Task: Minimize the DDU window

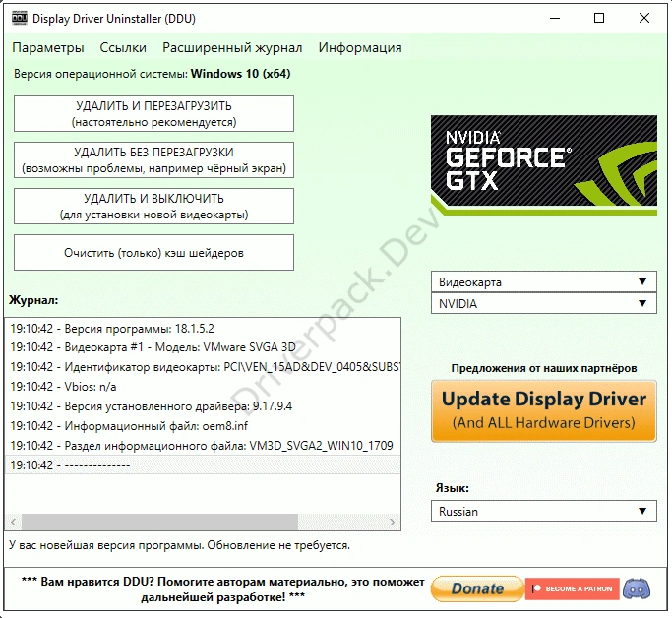Action: (x=555, y=18)
